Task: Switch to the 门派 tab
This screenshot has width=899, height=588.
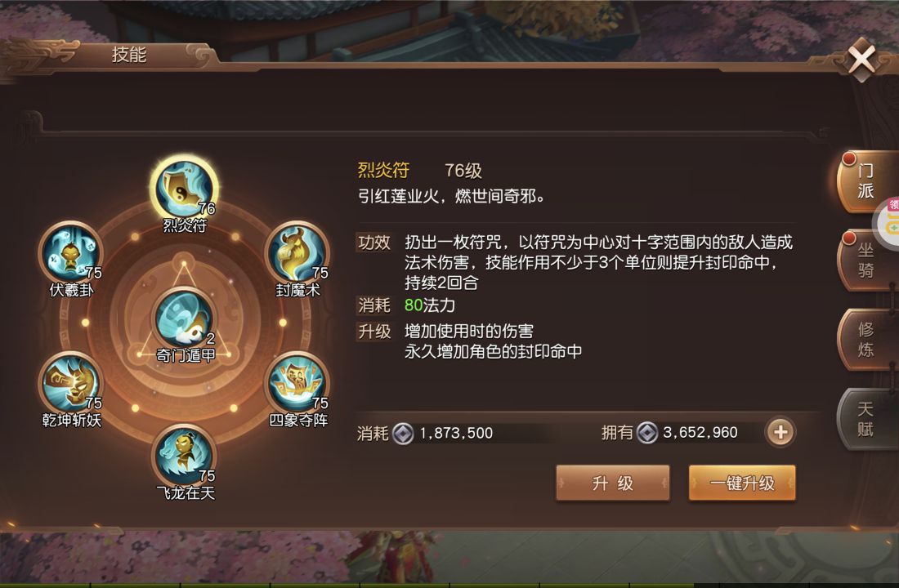Action: (x=865, y=180)
